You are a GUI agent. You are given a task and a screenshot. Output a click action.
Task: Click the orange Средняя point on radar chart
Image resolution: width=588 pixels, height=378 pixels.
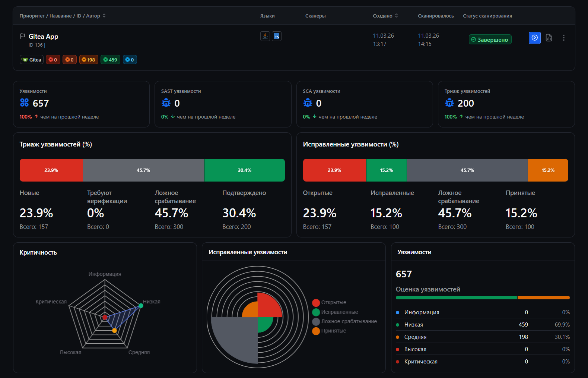[114, 331]
